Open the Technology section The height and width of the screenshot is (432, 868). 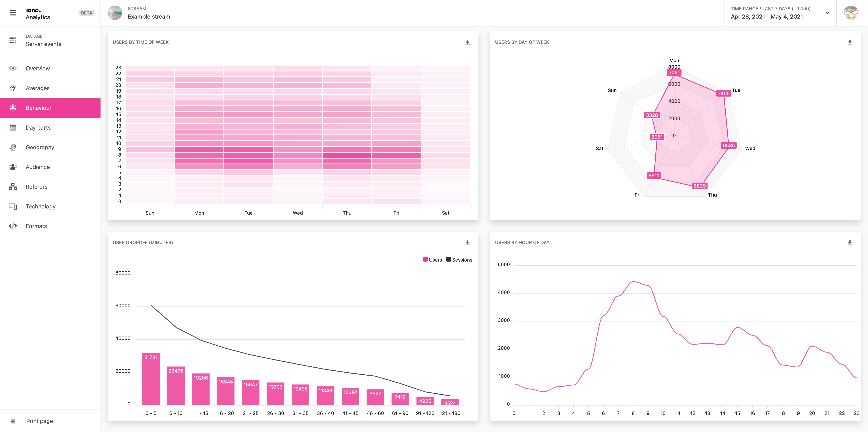40,206
